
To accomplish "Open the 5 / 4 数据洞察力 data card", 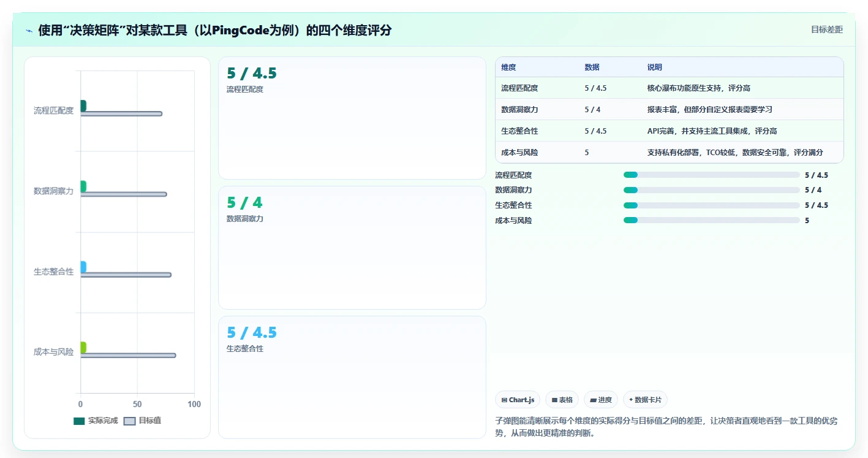I will tap(352, 248).
